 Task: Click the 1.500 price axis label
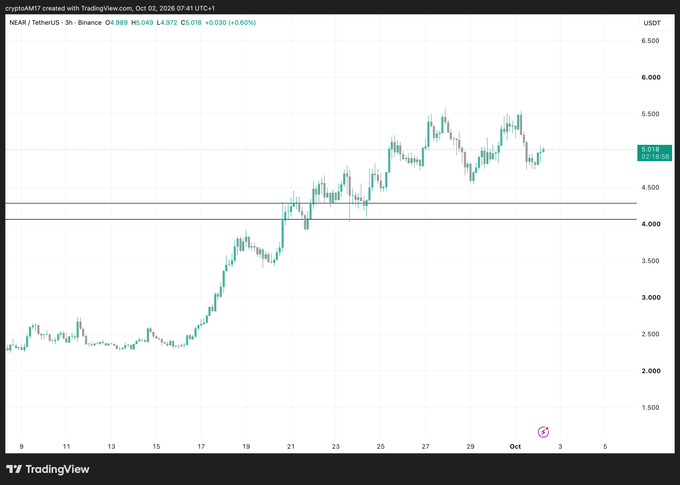[651, 407]
